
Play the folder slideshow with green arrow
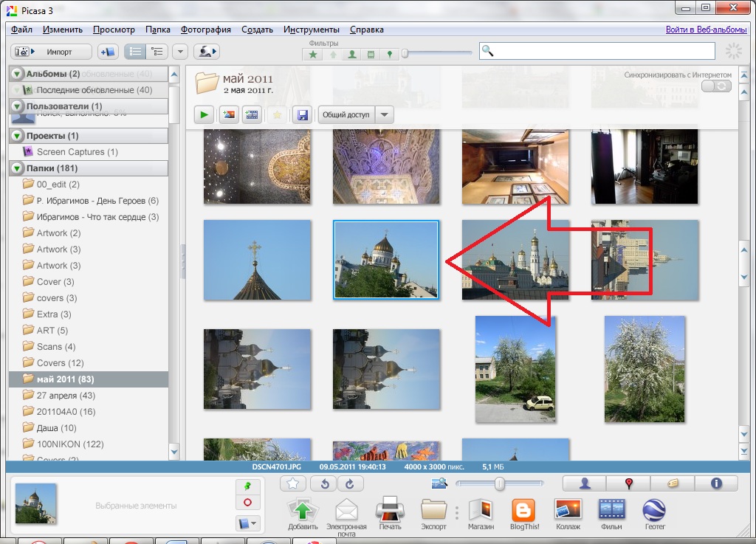click(x=204, y=114)
